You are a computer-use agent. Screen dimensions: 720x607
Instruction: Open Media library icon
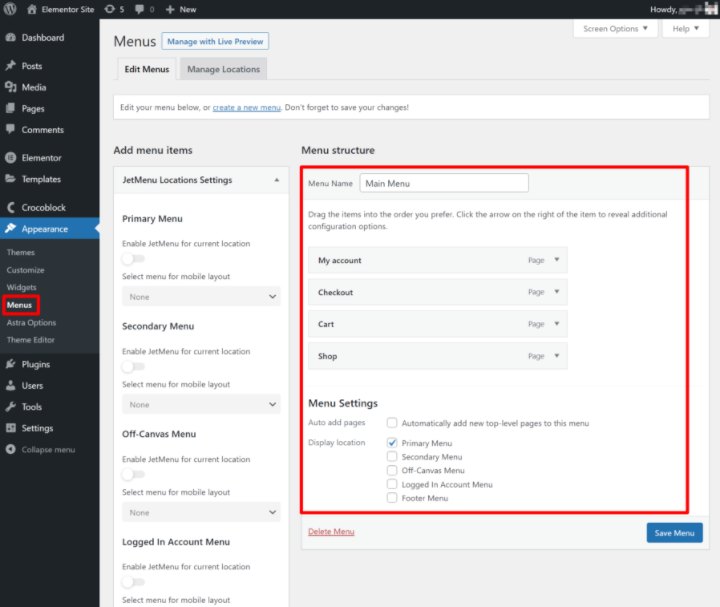11,87
